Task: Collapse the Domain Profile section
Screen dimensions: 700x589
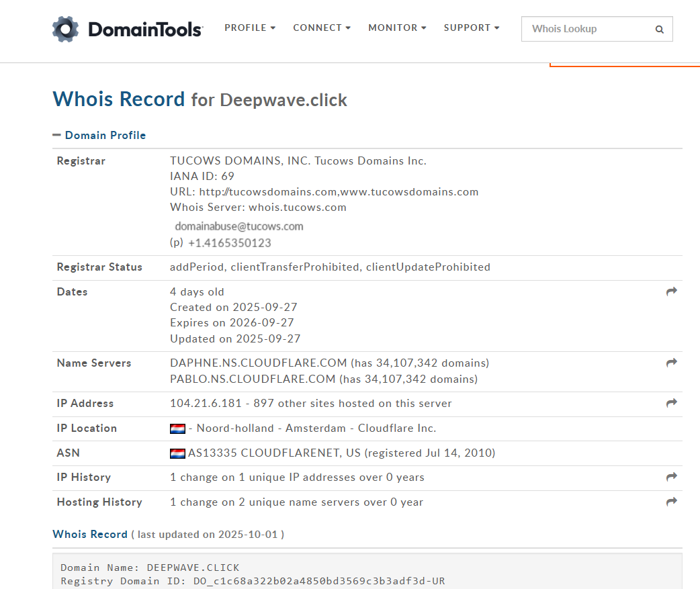Action: click(99, 135)
